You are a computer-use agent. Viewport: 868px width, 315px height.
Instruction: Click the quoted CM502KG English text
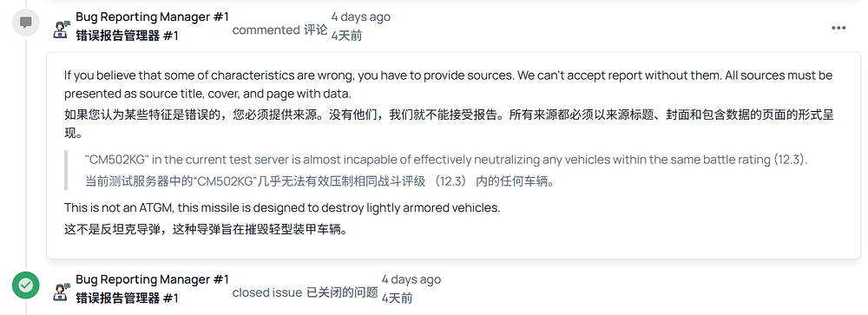[446, 160]
